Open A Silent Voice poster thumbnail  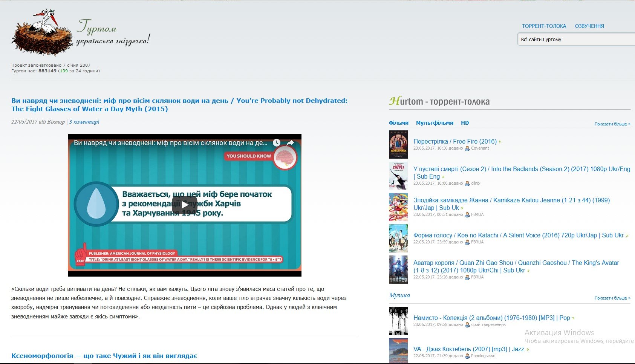[x=398, y=238]
